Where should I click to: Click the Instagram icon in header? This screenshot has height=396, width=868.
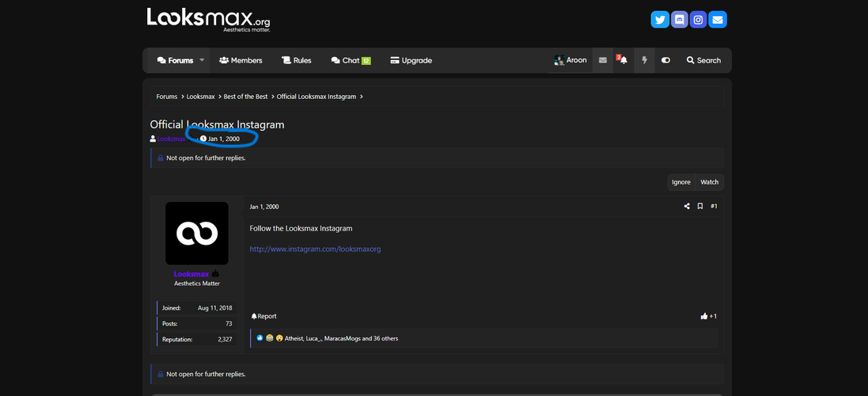698,20
